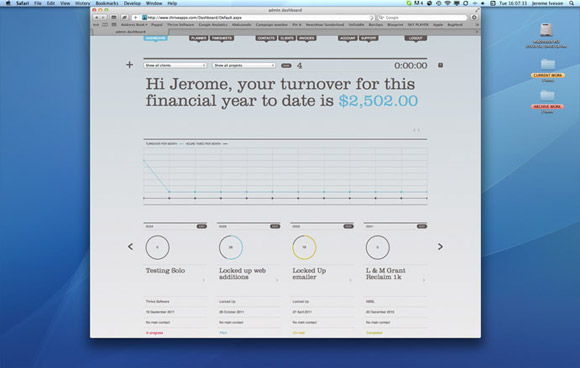Viewport: 580px width, 368px height.
Task: Click the pill button on L & M Grant card header
Action: (422, 226)
